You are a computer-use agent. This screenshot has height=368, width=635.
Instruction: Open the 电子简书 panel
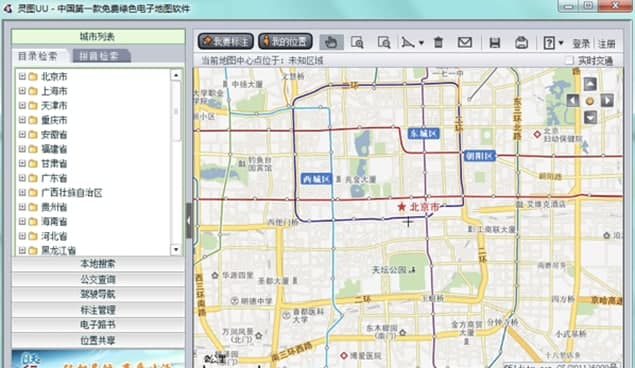click(98, 325)
